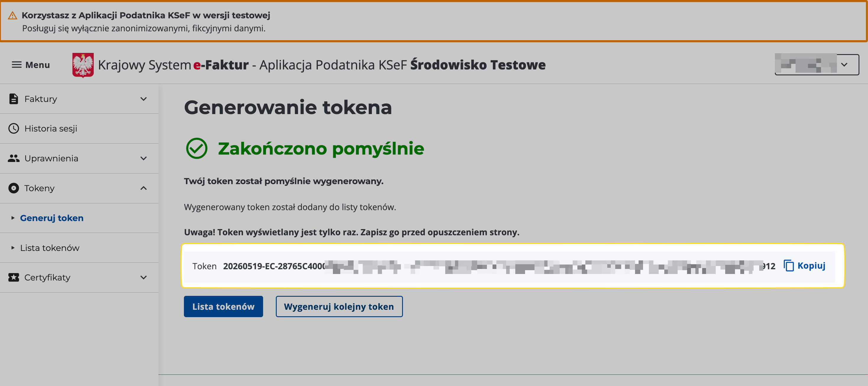This screenshot has height=386, width=868.
Task: Click the Polish eagle emblem logo
Action: coord(83,65)
